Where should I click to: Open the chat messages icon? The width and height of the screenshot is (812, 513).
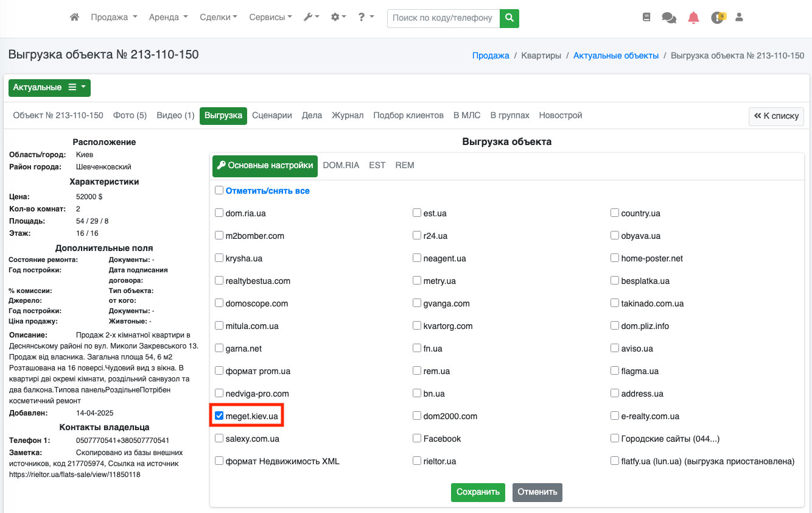point(669,18)
